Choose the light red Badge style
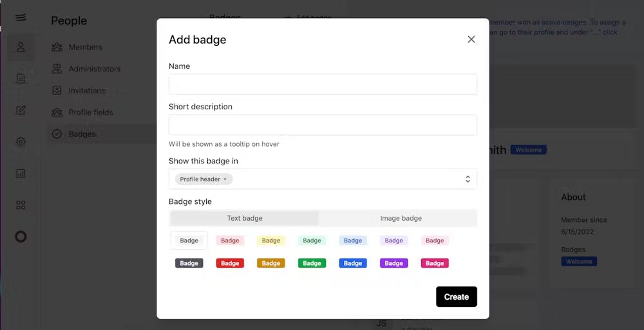 (230, 241)
